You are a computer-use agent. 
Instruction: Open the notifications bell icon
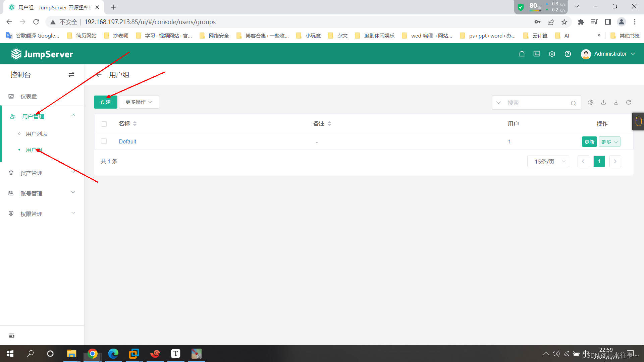[522, 54]
